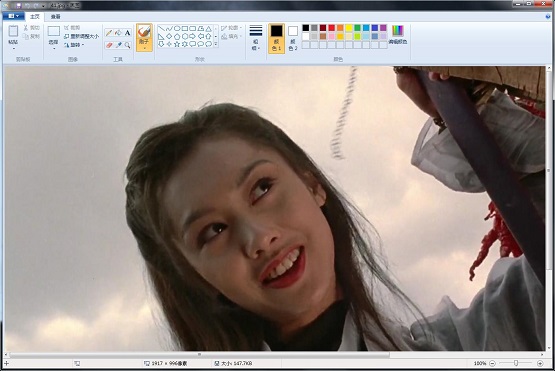Choose the Right arrow shape
Screen dimensions: 555x371
click(x=193, y=36)
